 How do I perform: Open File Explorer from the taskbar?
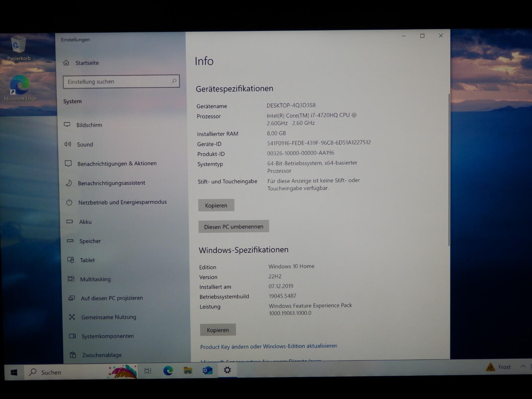[188, 370]
